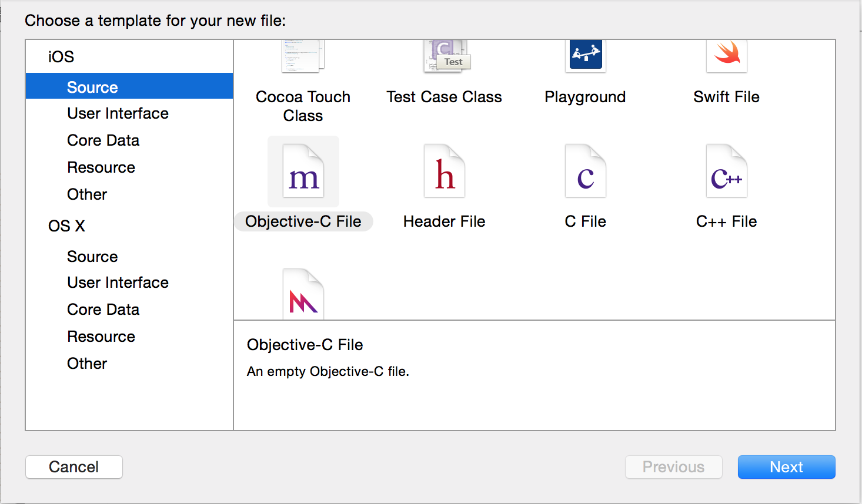Click the Next button
This screenshot has width=862, height=504.
787,467
